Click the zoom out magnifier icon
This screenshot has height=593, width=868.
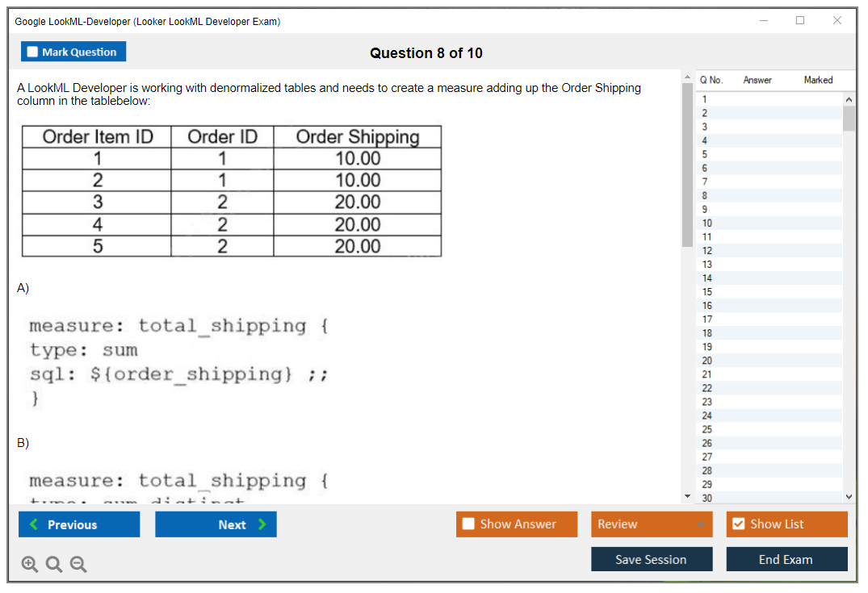(78, 565)
